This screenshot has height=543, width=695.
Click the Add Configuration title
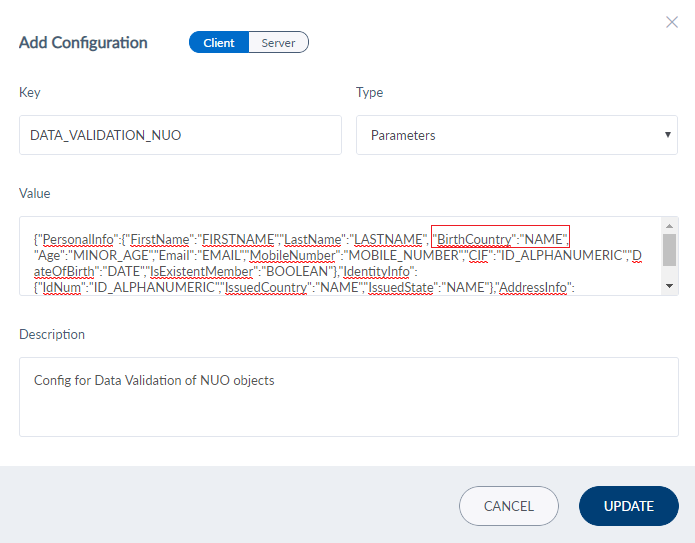coord(83,43)
